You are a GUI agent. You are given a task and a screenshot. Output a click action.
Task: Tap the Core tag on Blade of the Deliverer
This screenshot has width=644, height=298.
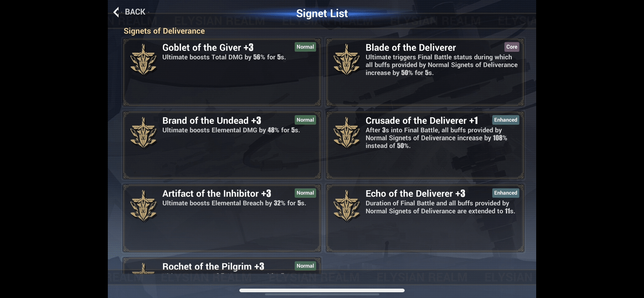pyautogui.click(x=512, y=47)
